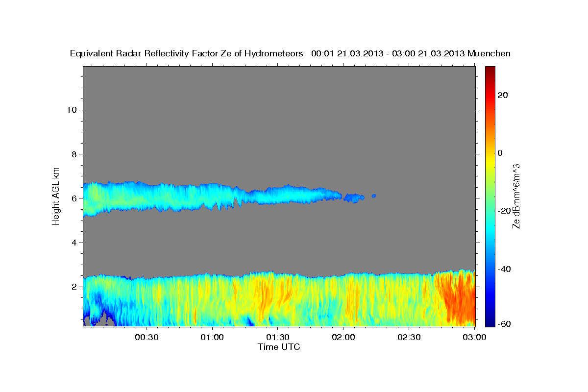Click the 'Ze dBmm^6/m^3' colorbar label

point(516,196)
